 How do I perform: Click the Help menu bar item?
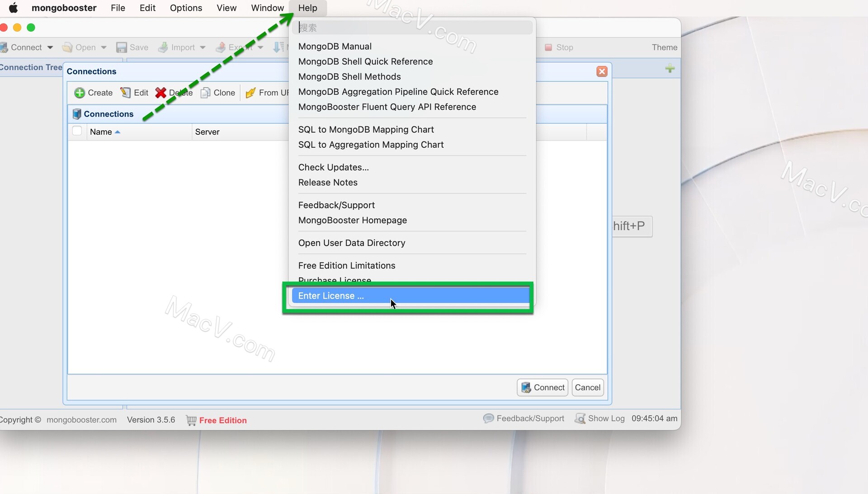click(307, 8)
